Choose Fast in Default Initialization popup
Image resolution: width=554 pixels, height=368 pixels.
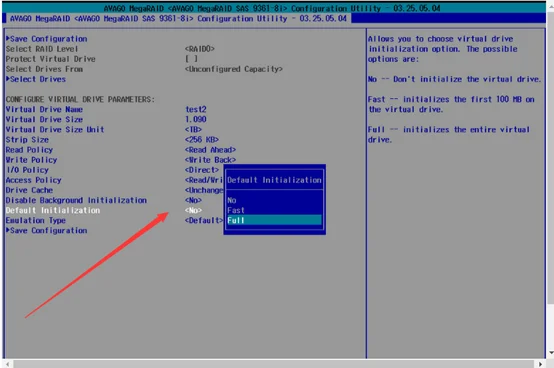[x=236, y=210]
